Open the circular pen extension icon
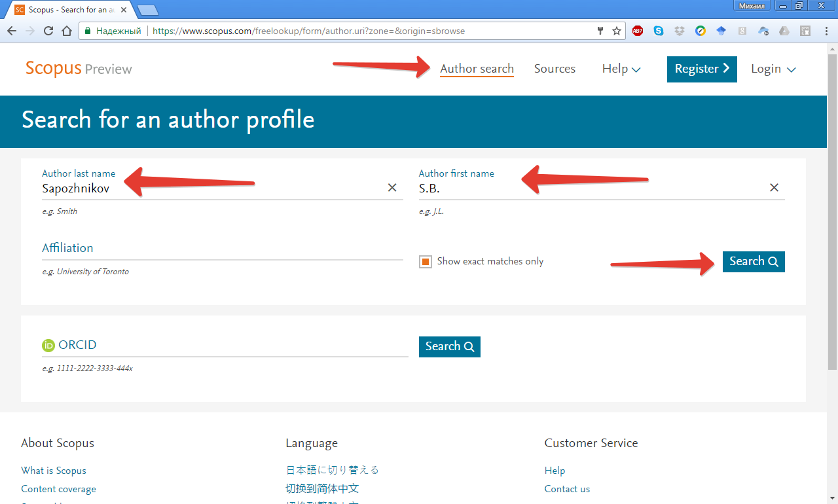Screen dimensions: 838x504 (x=701, y=31)
